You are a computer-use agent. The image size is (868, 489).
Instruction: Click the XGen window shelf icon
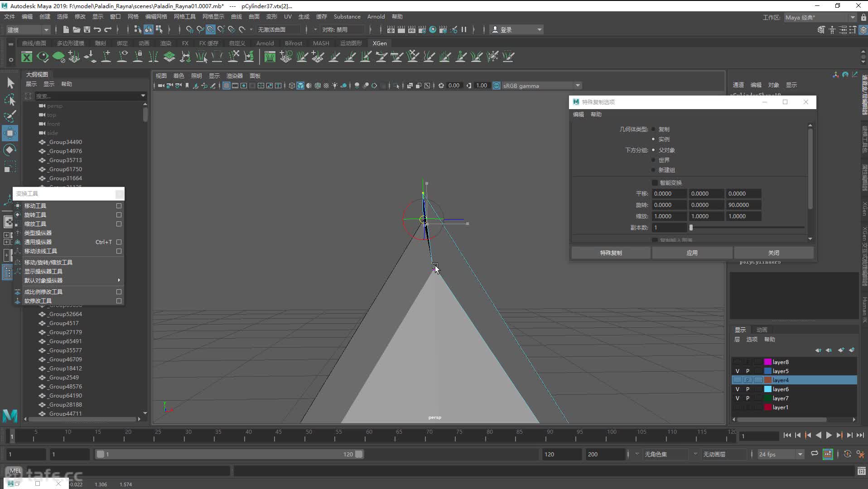[x=27, y=57]
